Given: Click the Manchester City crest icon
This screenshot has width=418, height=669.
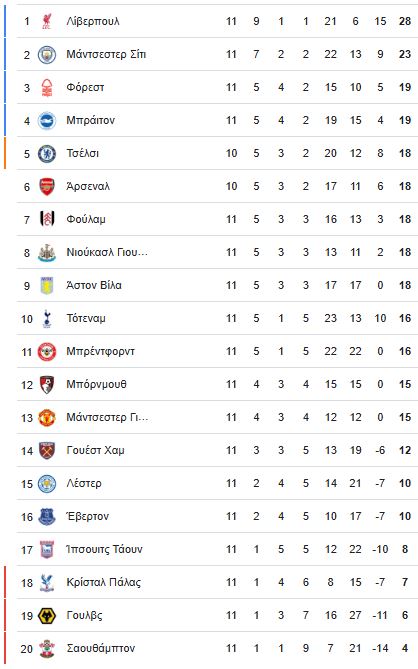Looking at the screenshot, I should [x=47, y=55].
